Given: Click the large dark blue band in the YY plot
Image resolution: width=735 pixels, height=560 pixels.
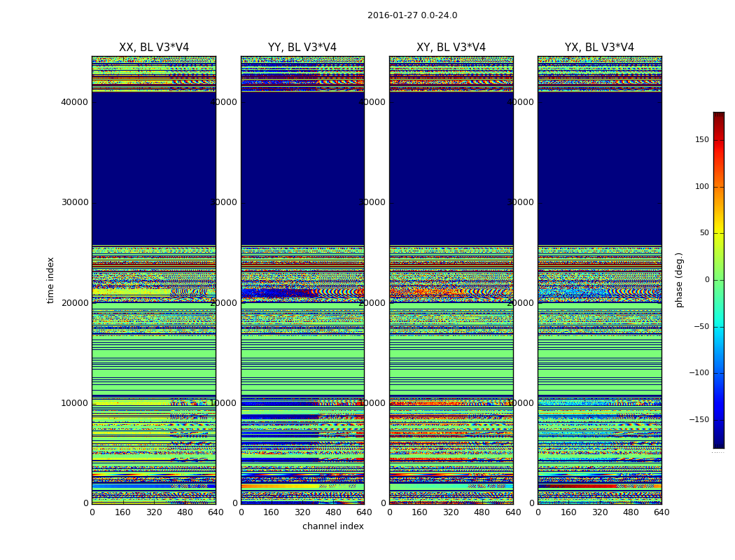Looking at the screenshot, I should coord(302,168).
